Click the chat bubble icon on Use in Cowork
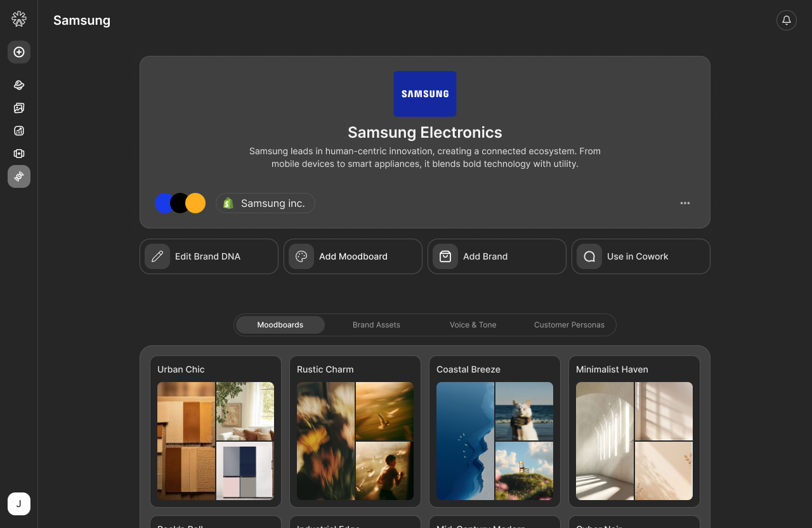 (x=589, y=256)
